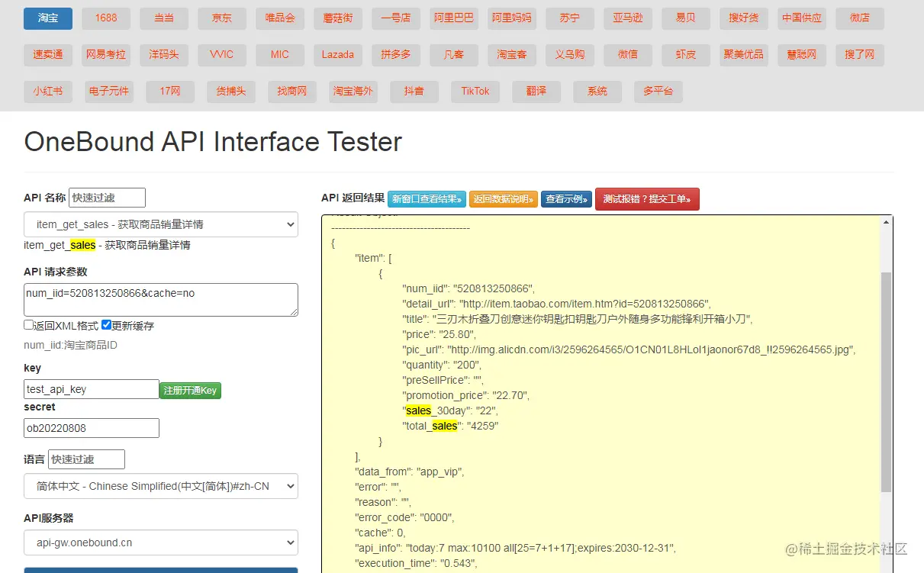Click the 查看示例 button
This screenshot has height=573, width=924.
click(x=566, y=199)
